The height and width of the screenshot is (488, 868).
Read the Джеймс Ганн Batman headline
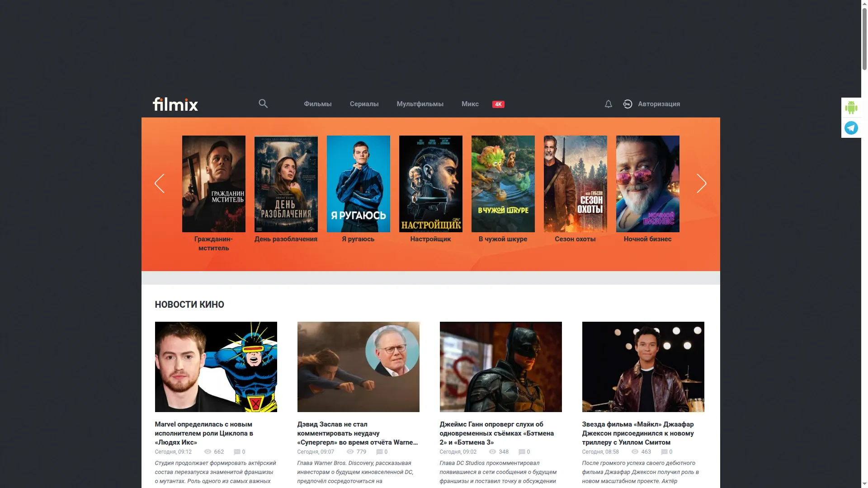coord(497,433)
